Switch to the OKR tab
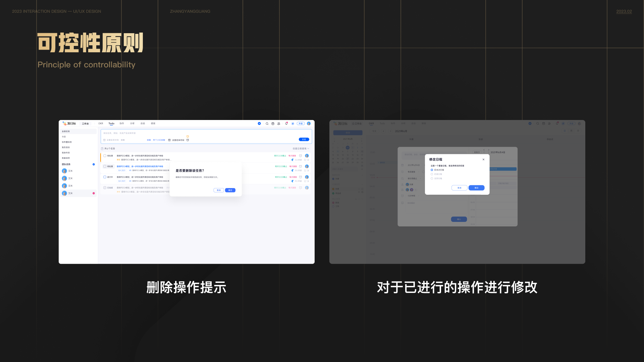This screenshot has height=362, width=644. (x=101, y=124)
